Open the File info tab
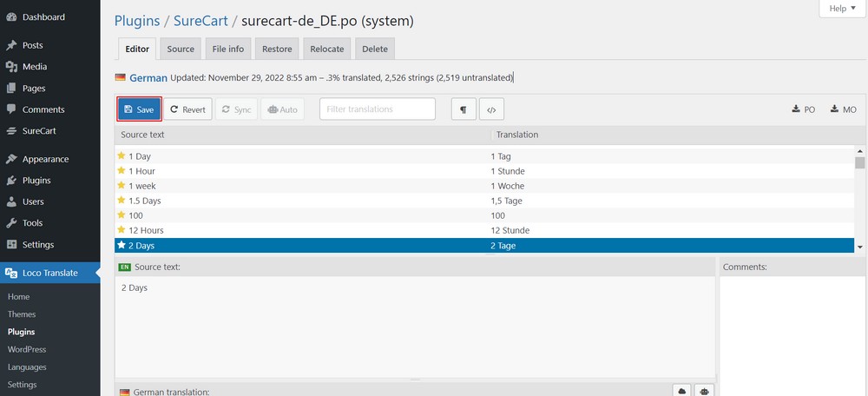 229,49
